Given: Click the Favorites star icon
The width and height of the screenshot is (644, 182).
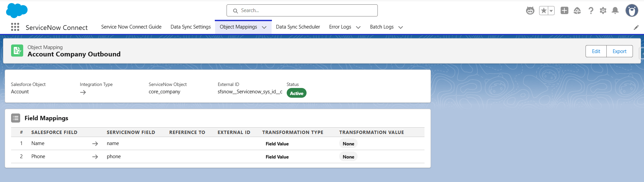Looking at the screenshot, I should click(544, 11).
